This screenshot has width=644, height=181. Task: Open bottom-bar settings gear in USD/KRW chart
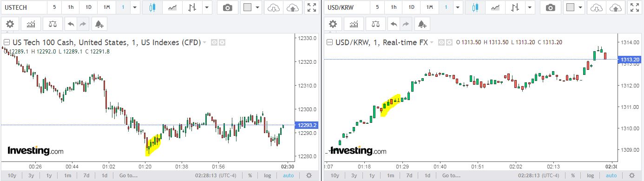coord(632,175)
